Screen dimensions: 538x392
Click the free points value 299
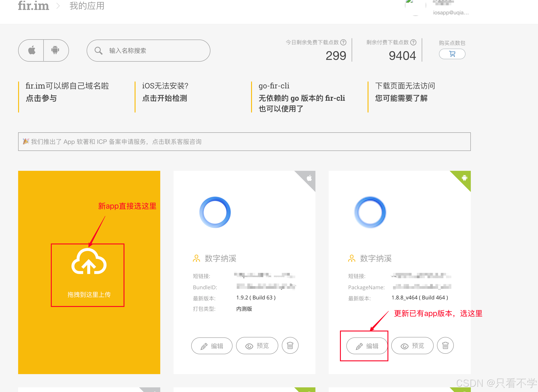click(336, 56)
